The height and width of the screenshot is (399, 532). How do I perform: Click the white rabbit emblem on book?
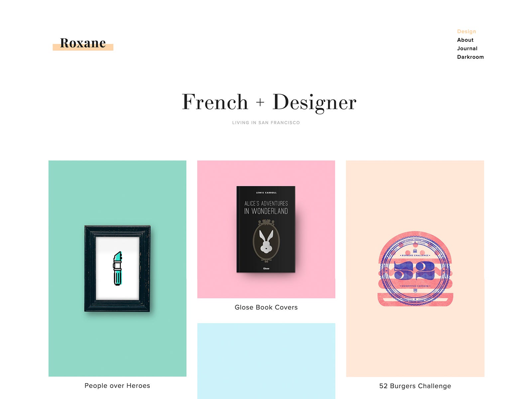tap(266, 242)
